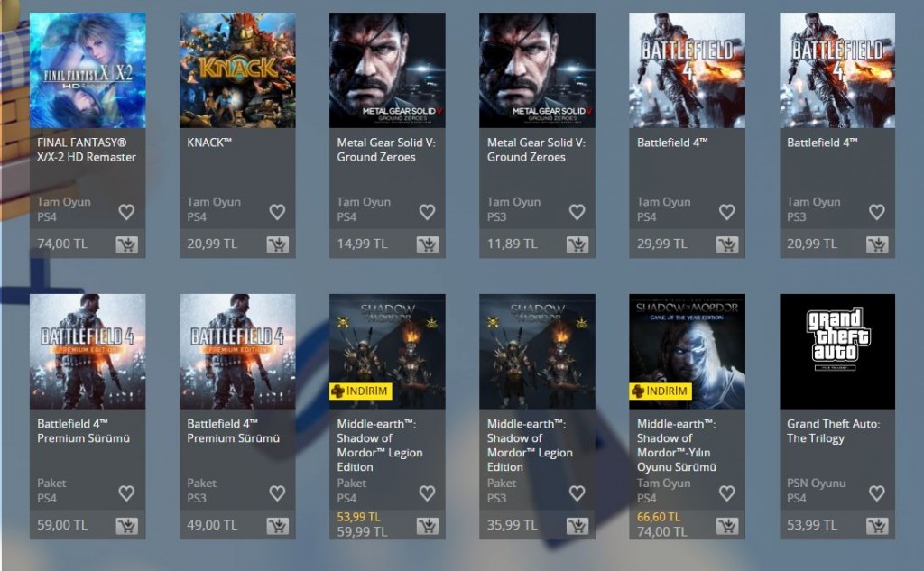Toggle wishlist heart for FINAL FANTASY X/X-2
Image resolution: width=924 pixels, height=571 pixels.
pyautogui.click(x=126, y=212)
